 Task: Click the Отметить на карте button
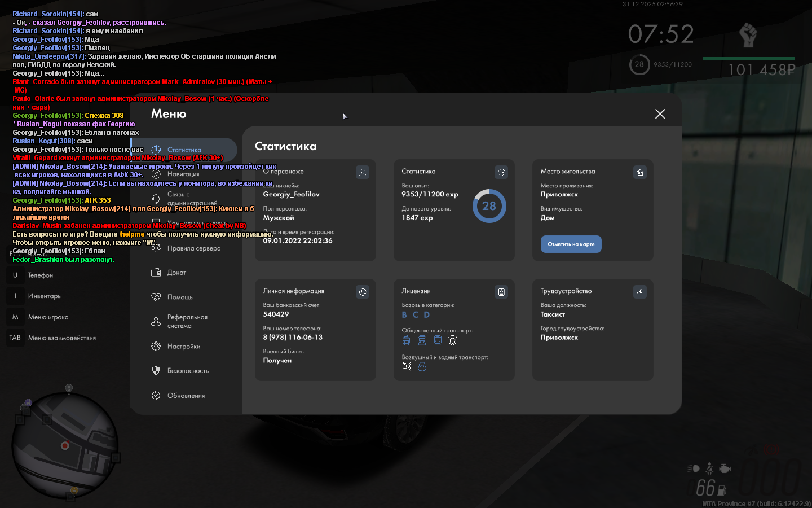coord(571,244)
